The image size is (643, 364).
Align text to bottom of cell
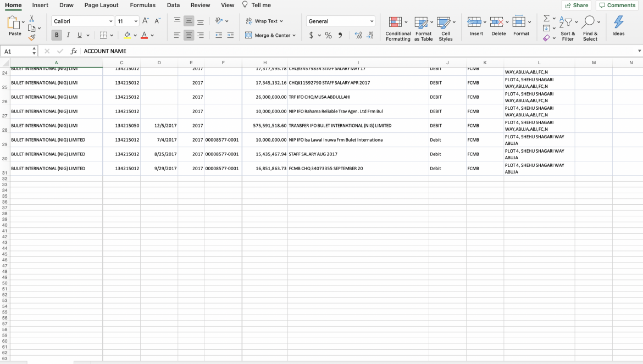[x=201, y=21]
